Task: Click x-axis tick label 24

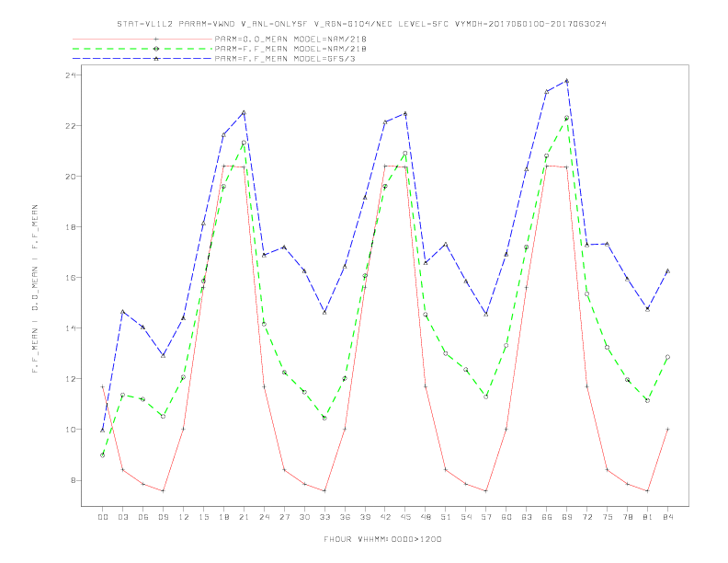Action: tap(264, 517)
